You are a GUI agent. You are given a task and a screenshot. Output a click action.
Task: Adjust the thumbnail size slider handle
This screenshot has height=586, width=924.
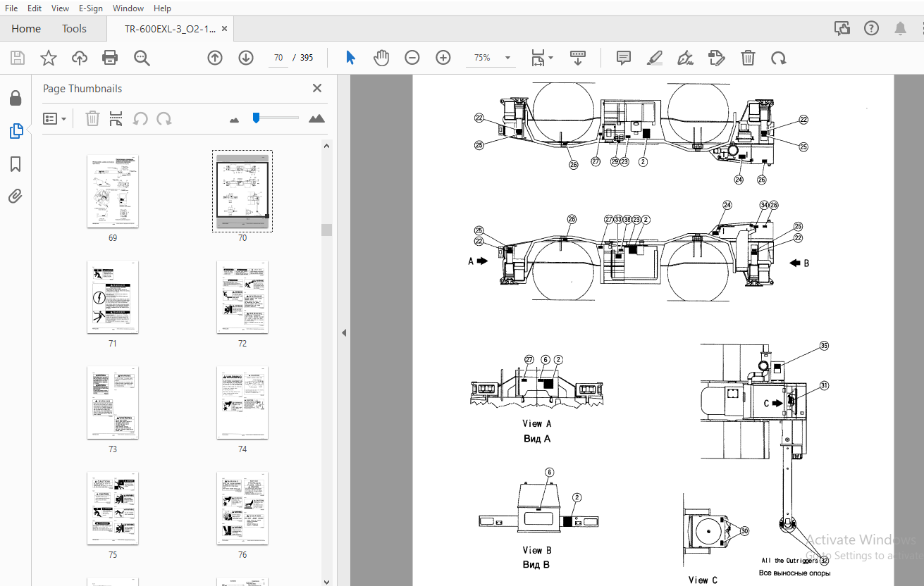pos(256,118)
